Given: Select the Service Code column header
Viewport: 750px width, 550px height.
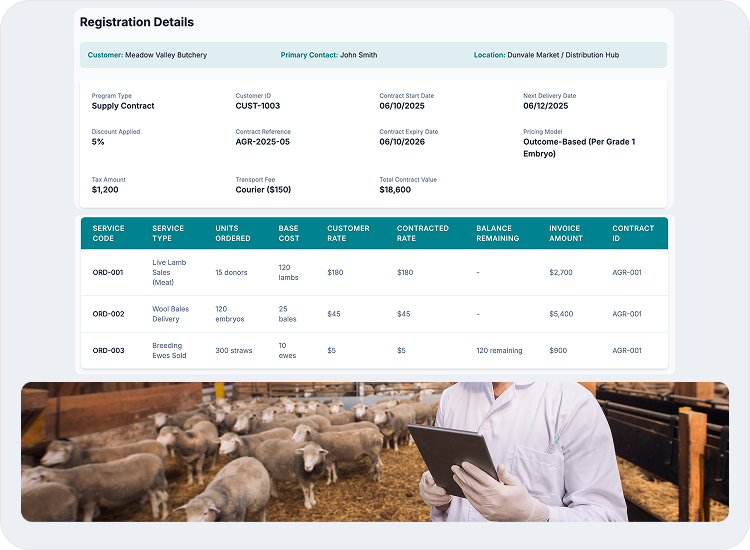Looking at the screenshot, I should (x=109, y=233).
